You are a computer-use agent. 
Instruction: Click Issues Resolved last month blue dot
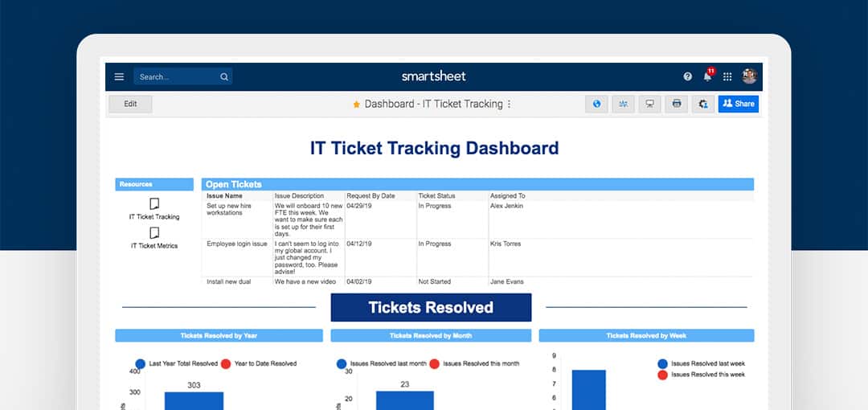coord(342,364)
